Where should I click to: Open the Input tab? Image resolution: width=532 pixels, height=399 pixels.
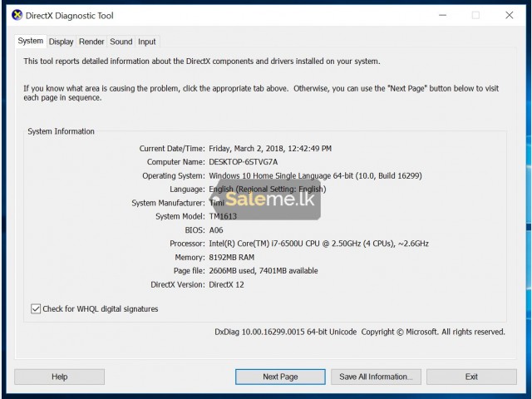(x=146, y=42)
